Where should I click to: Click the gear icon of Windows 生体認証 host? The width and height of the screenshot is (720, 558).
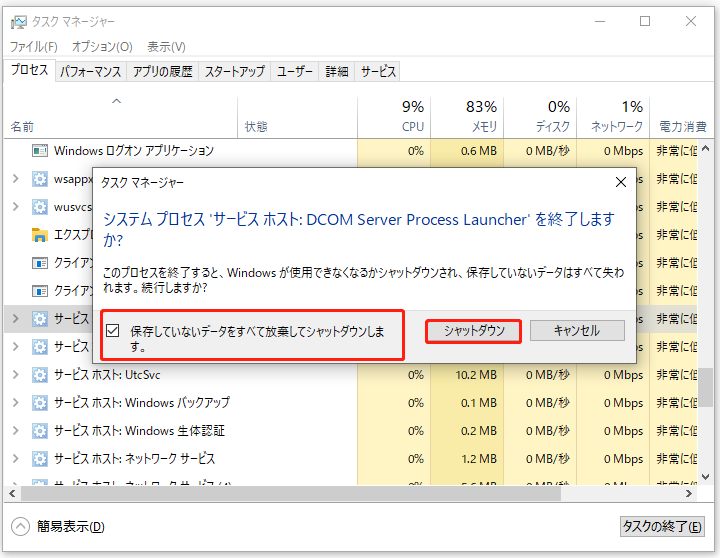point(39,431)
